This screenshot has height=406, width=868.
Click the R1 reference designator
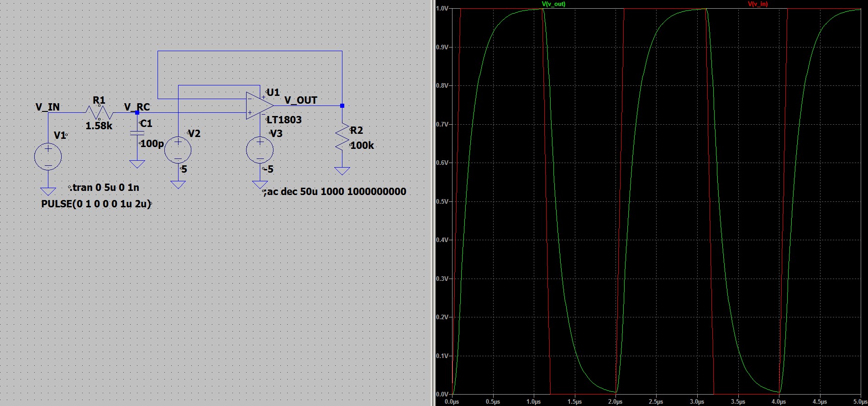[x=99, y=100]
